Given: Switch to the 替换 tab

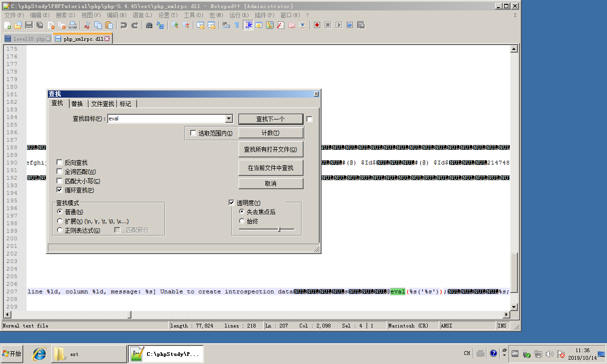Looking at the screenshot, I should 77,104.
